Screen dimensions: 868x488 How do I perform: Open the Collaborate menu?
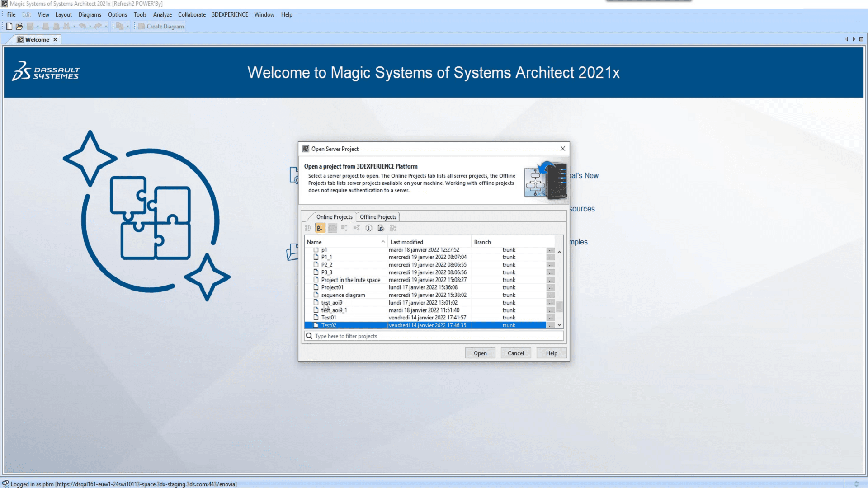point(192,14)
